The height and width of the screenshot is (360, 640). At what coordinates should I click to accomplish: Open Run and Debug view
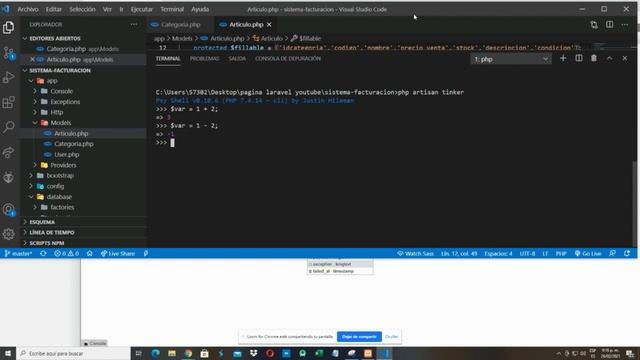click(x=9, y=78)
